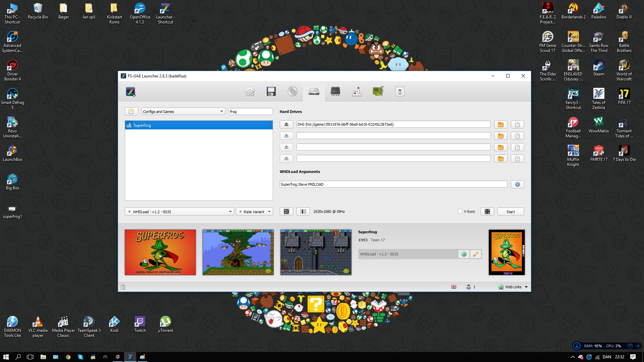Open the Rate Variant dropdown
The height and width of the screenshot is (362, 644).
click(254, 212)
